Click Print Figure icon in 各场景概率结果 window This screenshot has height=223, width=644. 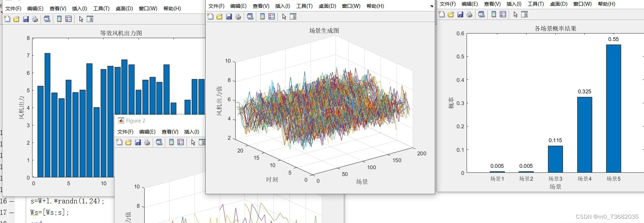coord(469,14)
